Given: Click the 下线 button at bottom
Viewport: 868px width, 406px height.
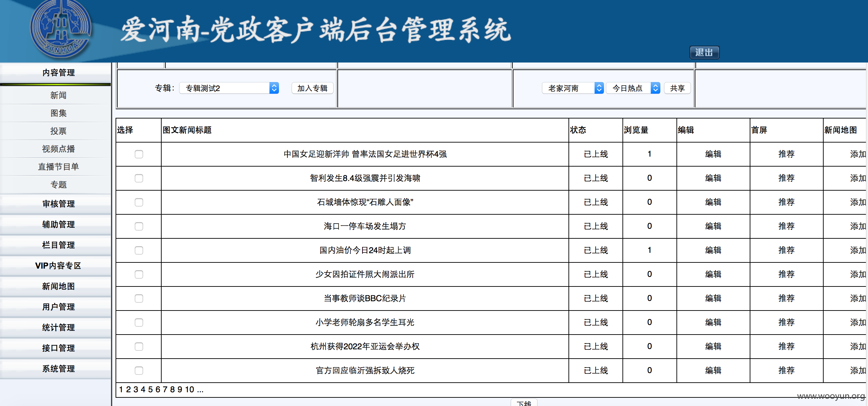Looking at the screenshot, I should tap(524, 403).
